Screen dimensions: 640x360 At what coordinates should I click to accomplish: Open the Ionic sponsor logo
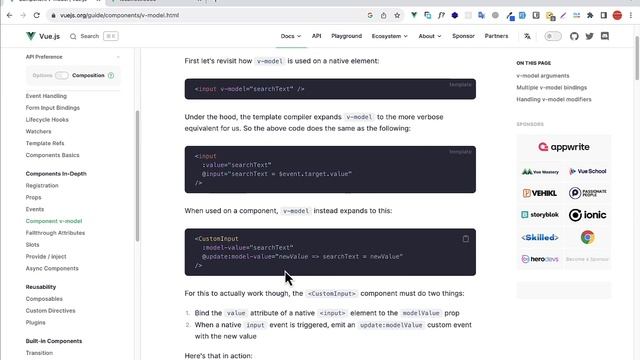587,215
